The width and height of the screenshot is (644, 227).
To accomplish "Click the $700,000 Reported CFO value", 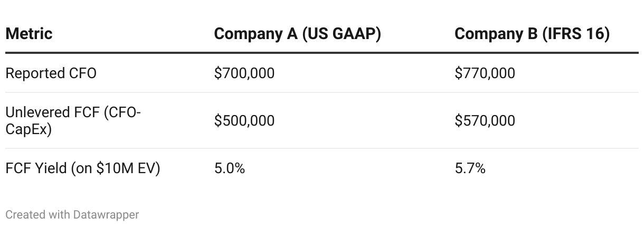I will pyautogui.click(x=244, y=73).
